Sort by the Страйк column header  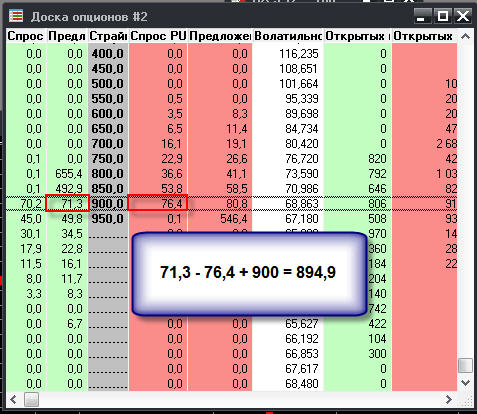pyautogui.click(x=108, y=36)
